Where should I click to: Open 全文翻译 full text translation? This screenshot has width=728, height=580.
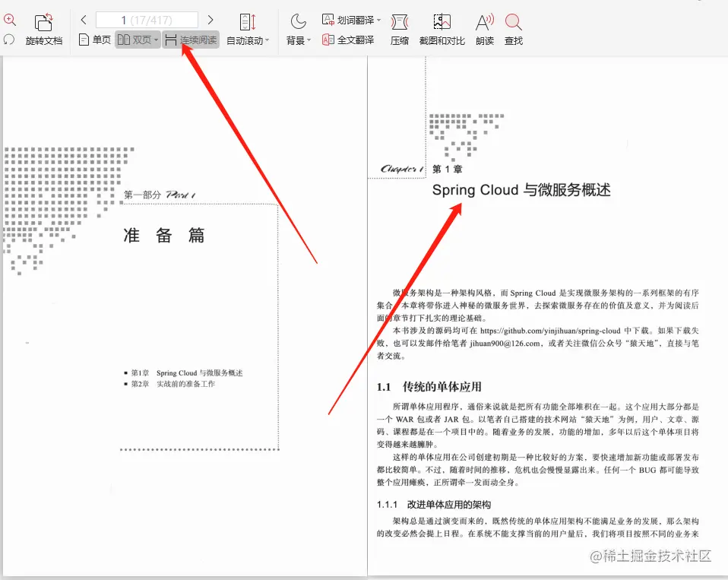click(x=348, y=40)
